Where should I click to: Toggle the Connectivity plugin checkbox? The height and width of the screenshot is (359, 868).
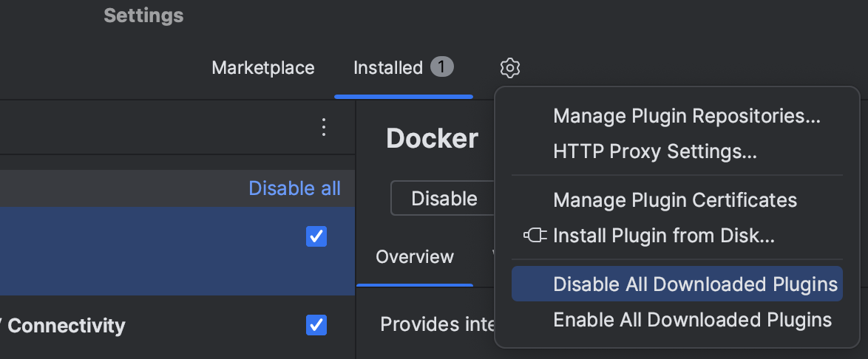pyautogui.click(x=316, y=324)
